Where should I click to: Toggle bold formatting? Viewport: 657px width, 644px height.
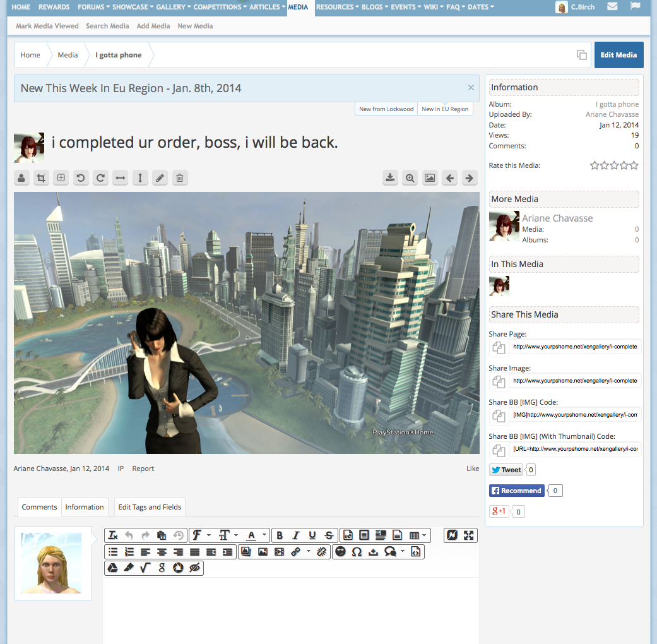point(280,535)
